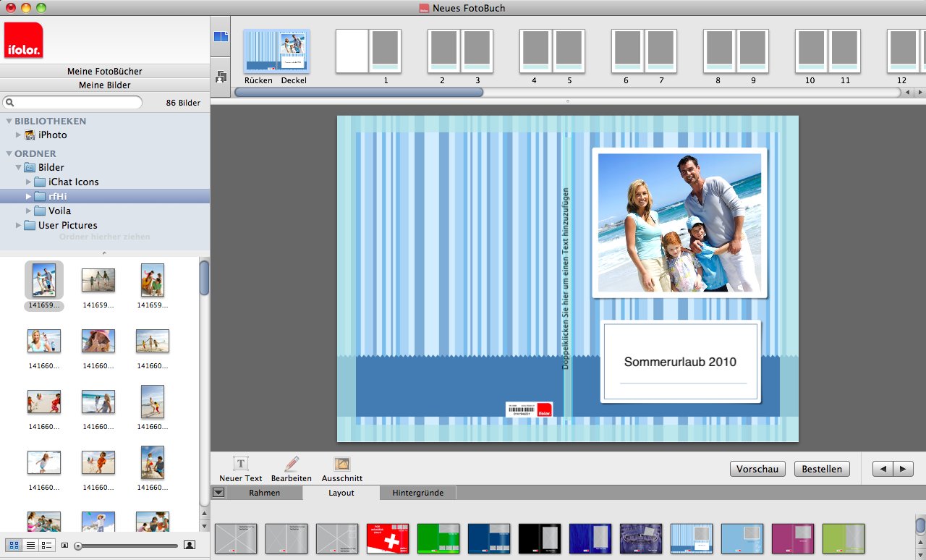Image resolution: width=926 pixels, height=560 pixels.
Task: Click the search magnifier icon
Action: point(10,103)
